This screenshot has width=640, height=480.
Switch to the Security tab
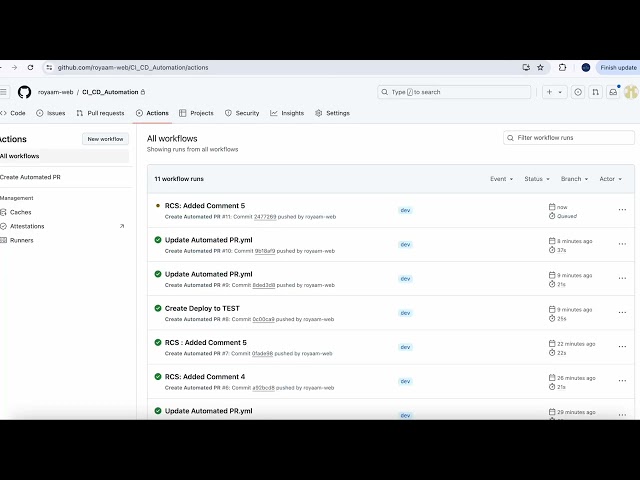click(242, 113)
